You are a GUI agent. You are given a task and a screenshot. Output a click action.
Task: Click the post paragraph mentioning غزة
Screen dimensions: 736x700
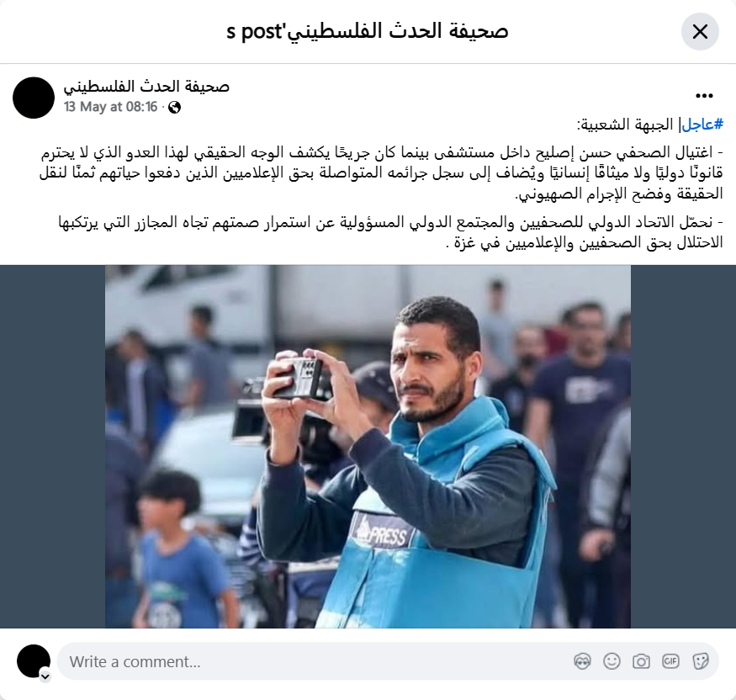(389, 232)
